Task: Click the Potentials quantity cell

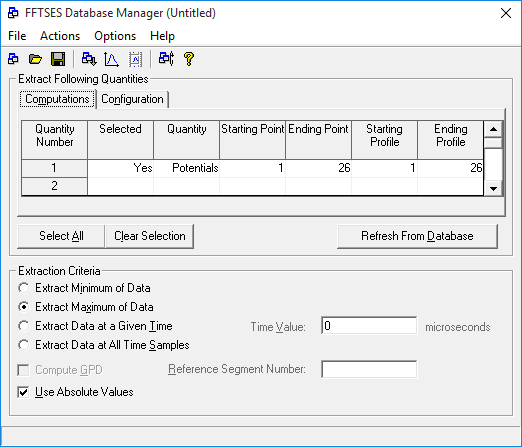Action: tap(187, 168)
